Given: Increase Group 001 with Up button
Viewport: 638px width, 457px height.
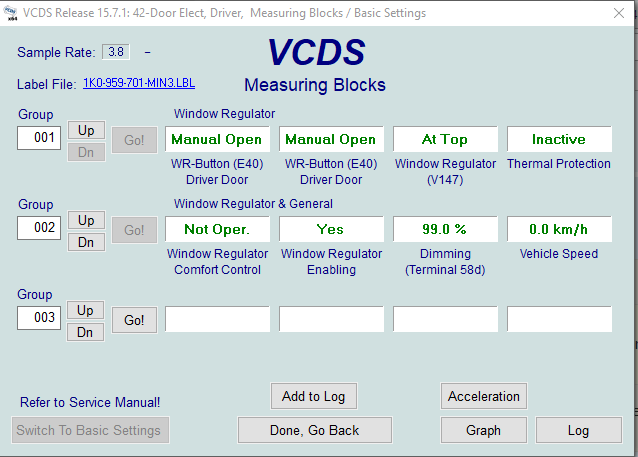Looking at the screenshot, I should [86, 131].
